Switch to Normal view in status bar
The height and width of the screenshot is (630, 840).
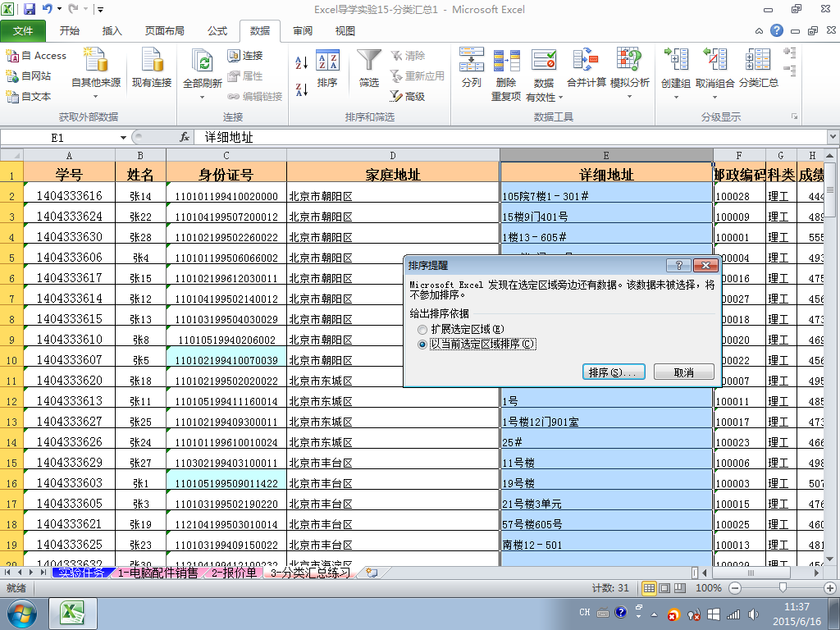649,587
